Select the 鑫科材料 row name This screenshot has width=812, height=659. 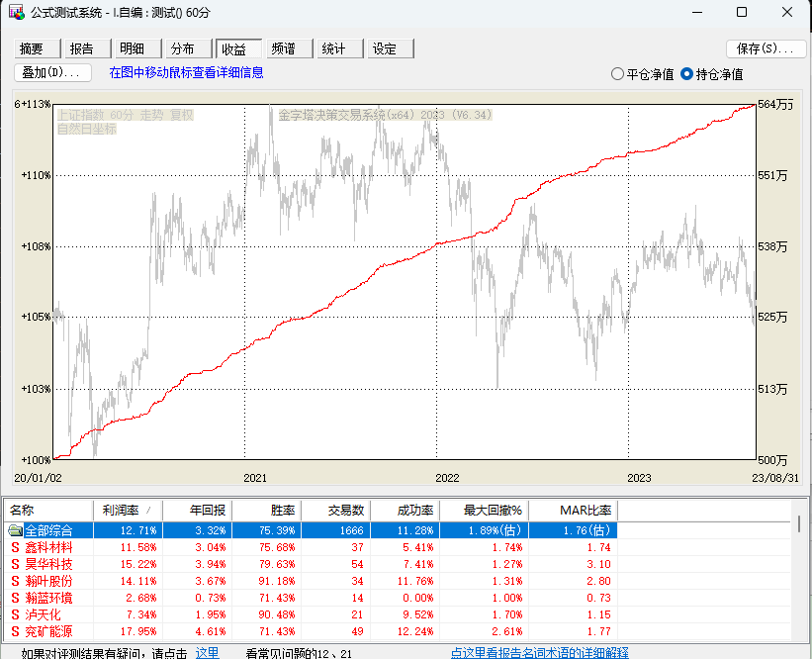click(x=49, y=547)
